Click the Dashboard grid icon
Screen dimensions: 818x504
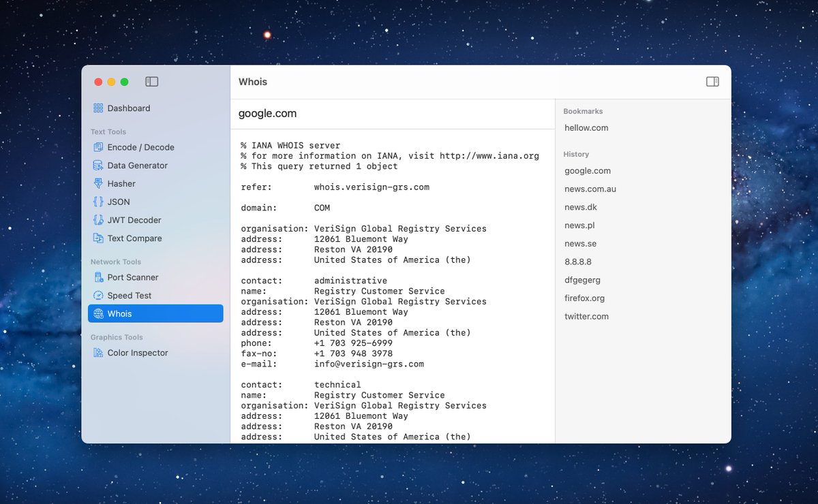pyautogui.click(x=98, y=108)
